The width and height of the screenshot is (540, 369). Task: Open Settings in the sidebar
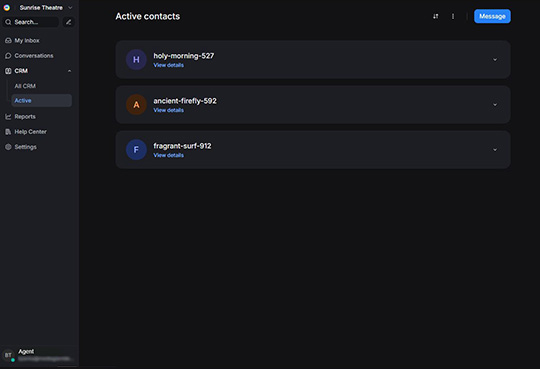tap(25, 147)
